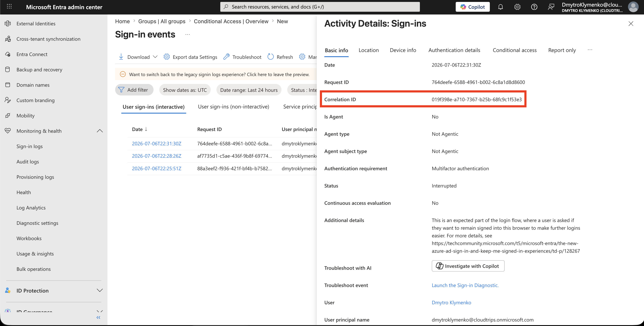Open the Download dropdown
The image size is (644, 326).
138,57
